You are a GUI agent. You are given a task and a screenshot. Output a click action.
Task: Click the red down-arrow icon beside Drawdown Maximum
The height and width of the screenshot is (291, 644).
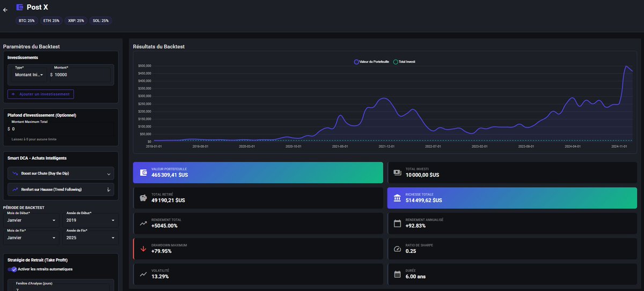[143, 249]
